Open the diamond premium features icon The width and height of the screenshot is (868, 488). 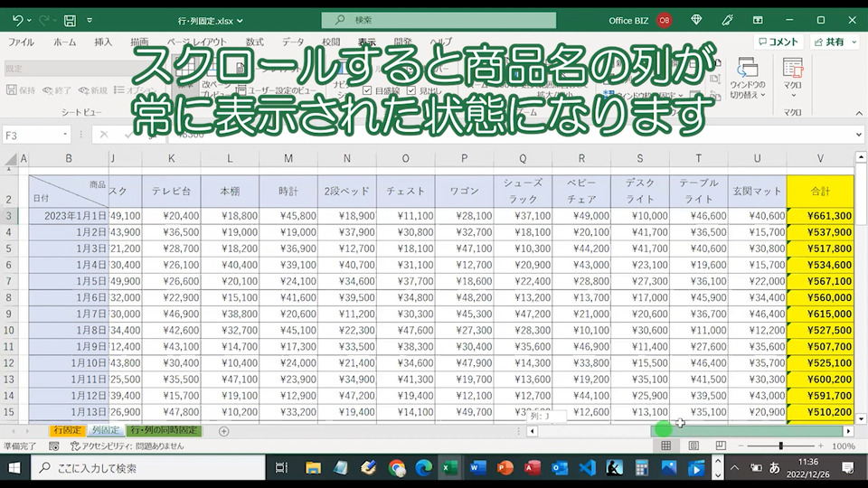(696, 20)
